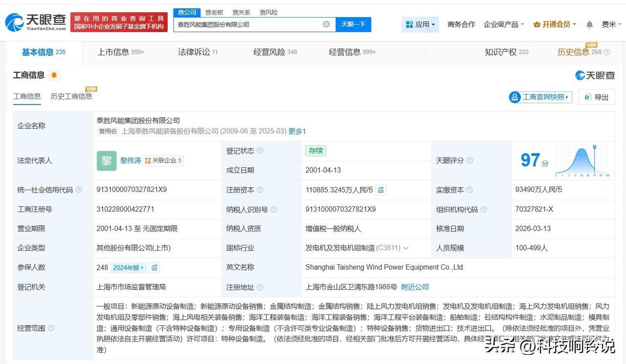Open help icon beside 统一社会信用代码
Image resolution: width=626 pixels, height=364 pixels.
[79, 190]
